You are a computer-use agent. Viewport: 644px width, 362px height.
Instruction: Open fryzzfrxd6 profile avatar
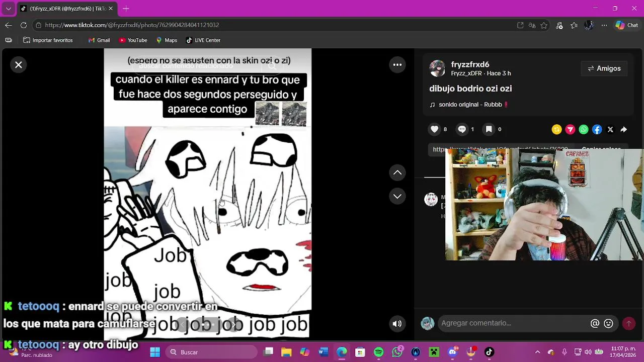[x=437, y=68]
